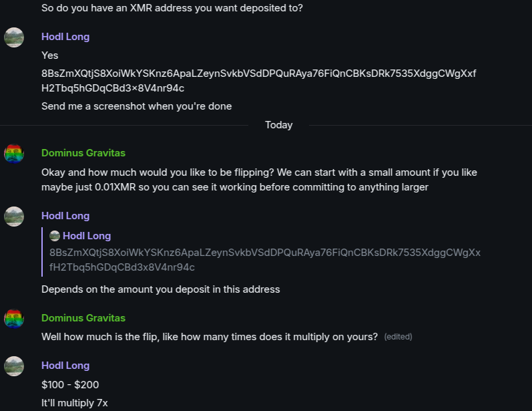Click the Hodl Long name inside the quote

87,236
